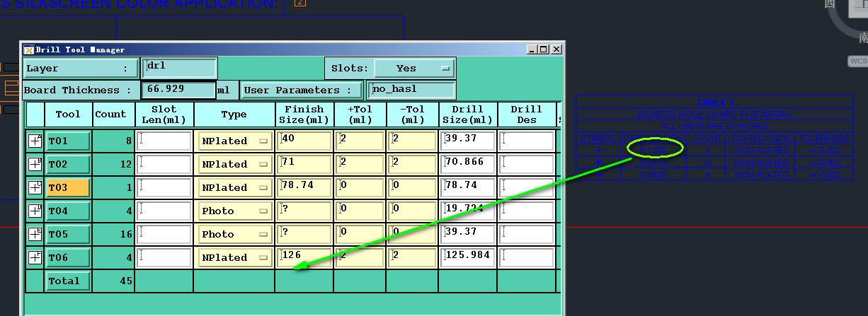Click the Drill Des column header
The width and height of the screenshot is (868, 316).
(x=526, y=115)
